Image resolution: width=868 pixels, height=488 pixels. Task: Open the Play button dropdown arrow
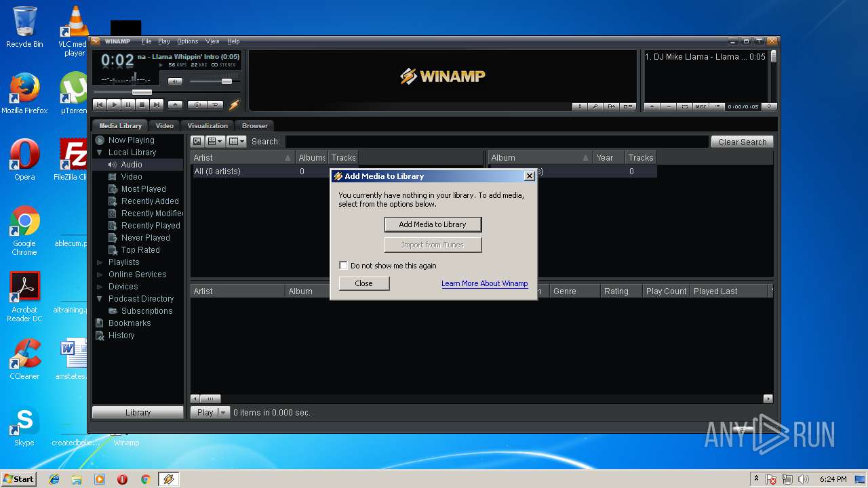[x=223, y=412]
